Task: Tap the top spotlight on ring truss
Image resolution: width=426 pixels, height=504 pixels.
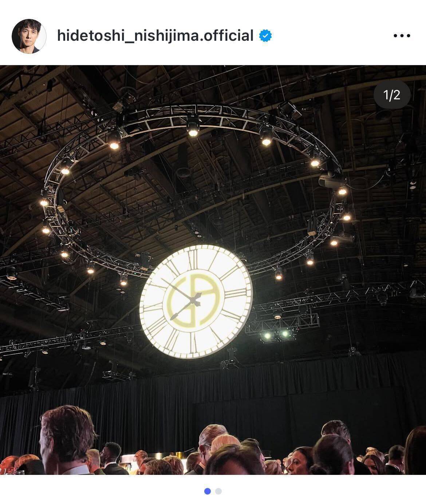Action: pyautogui.click(x=193, y=128)
